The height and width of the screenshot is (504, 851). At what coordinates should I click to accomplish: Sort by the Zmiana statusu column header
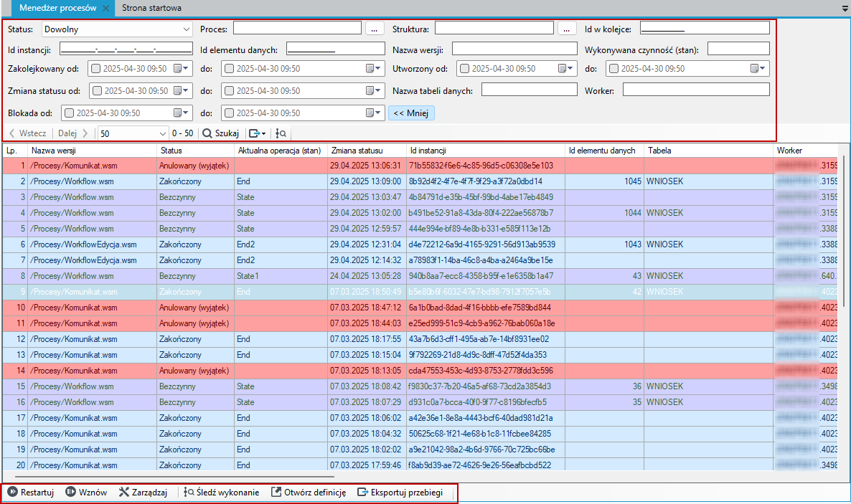coord(367,151)
